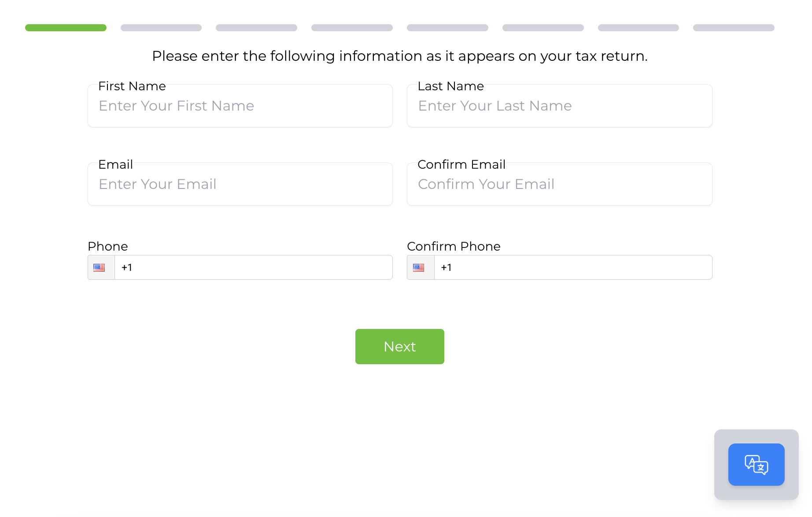Select the third progress step bar
The image size is (812, 517).
[256, 28]
